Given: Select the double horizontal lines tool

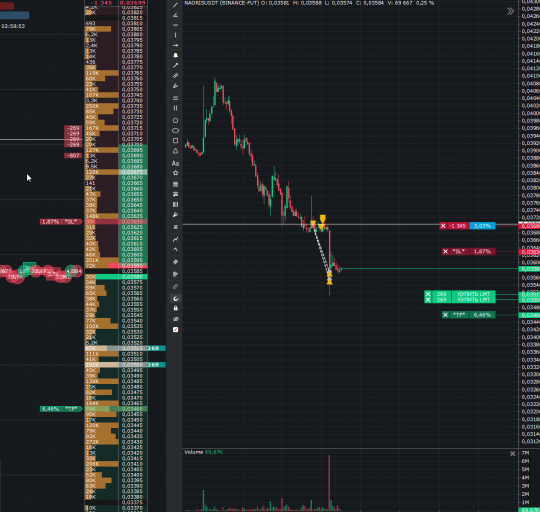Looking at the screenshot, I should tap(175, 98).
